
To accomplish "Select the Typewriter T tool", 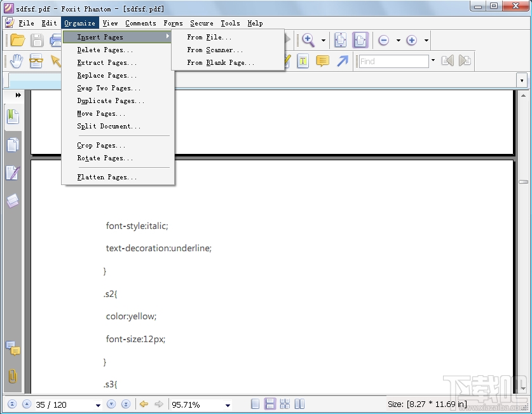I will [303, 61].
